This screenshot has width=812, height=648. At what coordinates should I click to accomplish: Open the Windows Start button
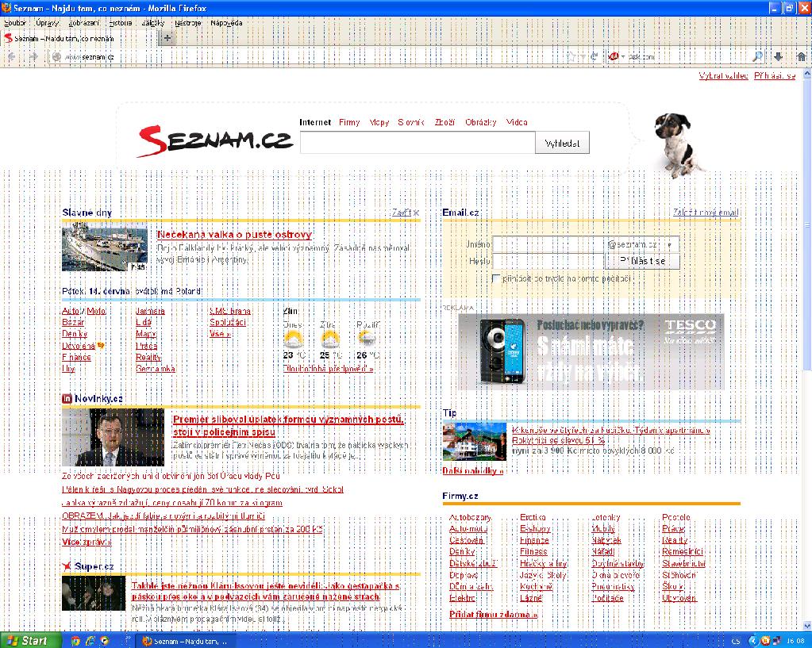pos(30,640)
